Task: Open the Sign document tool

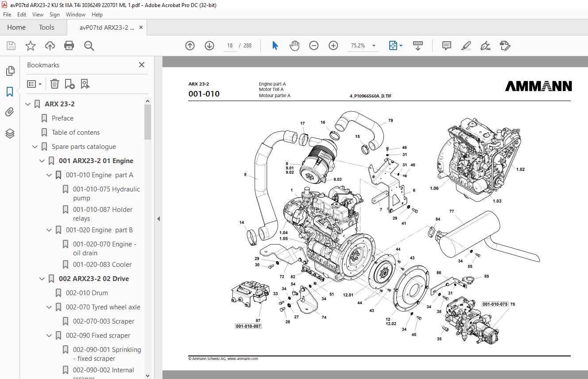Action: tap(486, 46)
